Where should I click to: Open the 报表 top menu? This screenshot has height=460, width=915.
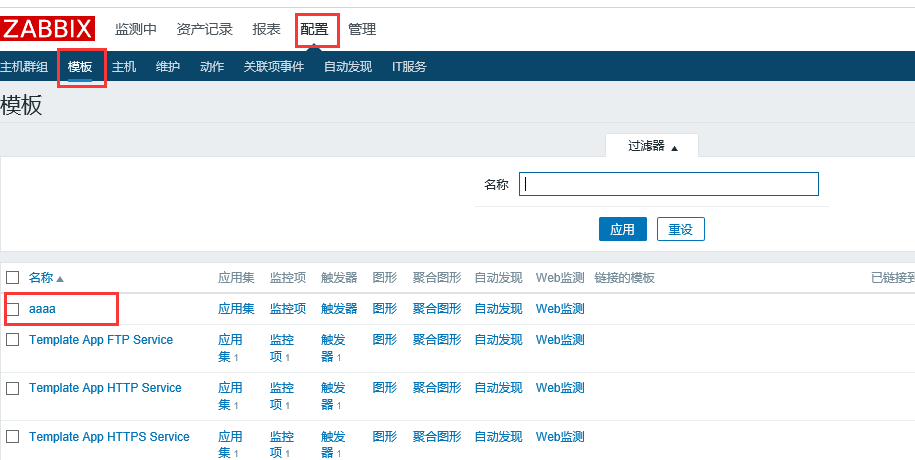pos(266,29)
